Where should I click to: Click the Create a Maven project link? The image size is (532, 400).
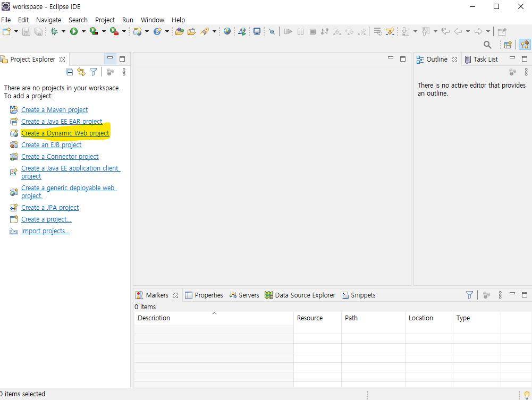point(55,110)
